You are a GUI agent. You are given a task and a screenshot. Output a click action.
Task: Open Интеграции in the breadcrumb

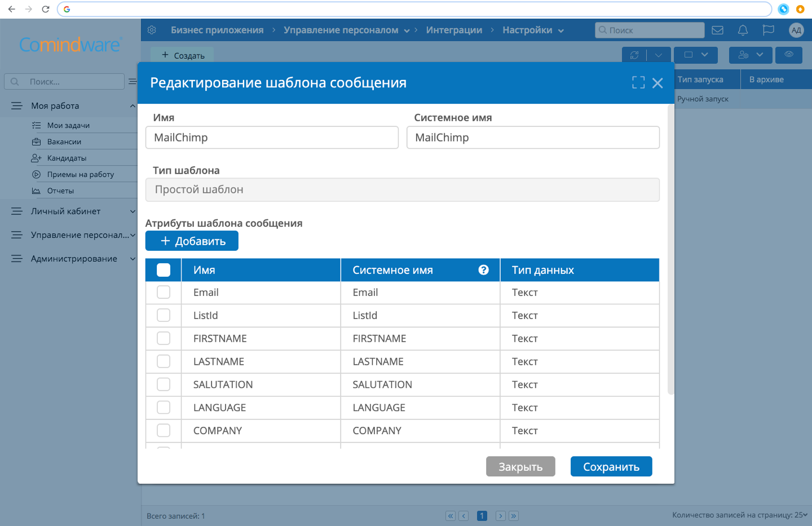tap(454, 30)
